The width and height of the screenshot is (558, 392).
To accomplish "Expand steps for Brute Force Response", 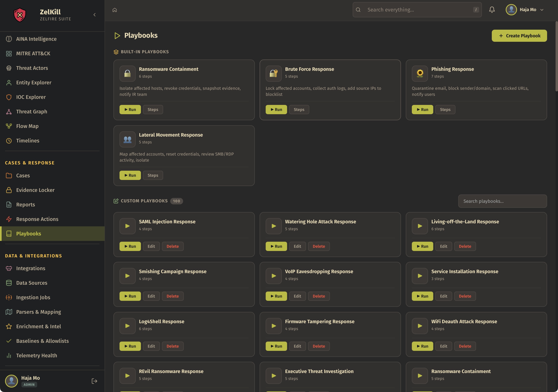I will (x=299, y=110).
